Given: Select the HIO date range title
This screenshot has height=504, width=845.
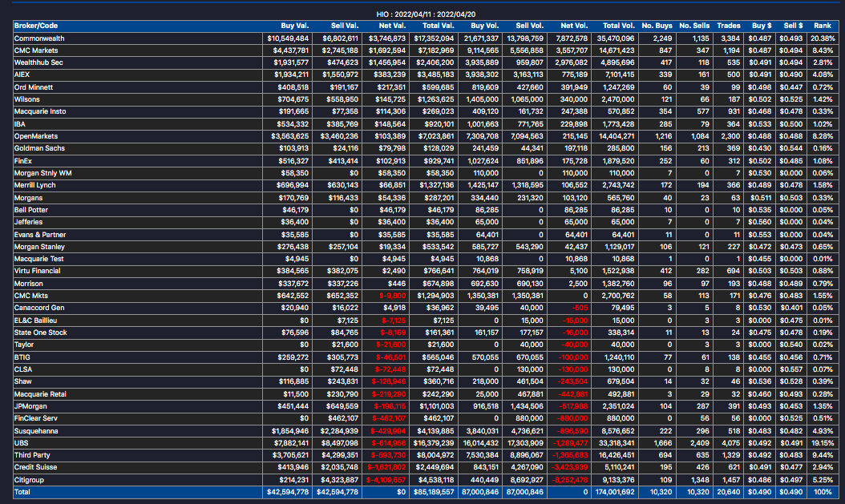Looking at the screenshot, I should [x=426, y=14].
